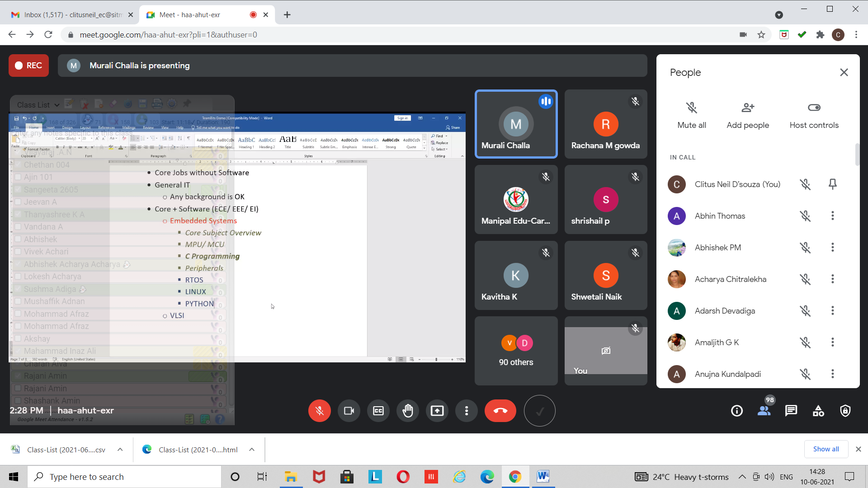
Task: Open chat with everyone icon
Action: (x=791, y=411)
